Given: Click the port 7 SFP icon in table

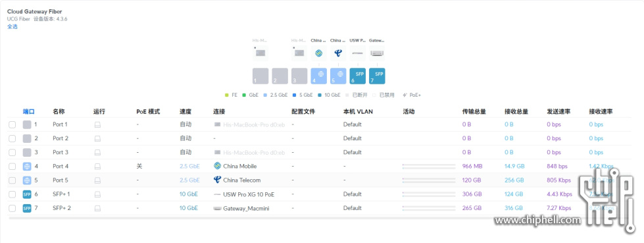Looking at the screenshot, I should 27,209.
